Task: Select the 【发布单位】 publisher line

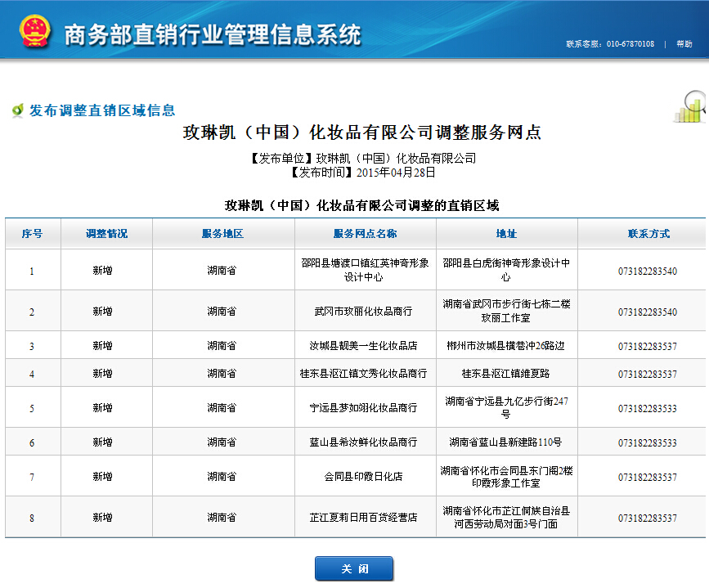Action: click(x=364, y=159)
